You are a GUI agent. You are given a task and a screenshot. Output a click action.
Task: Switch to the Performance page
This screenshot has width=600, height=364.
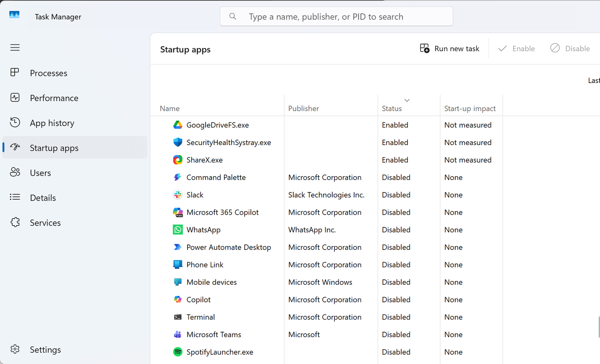75,98
